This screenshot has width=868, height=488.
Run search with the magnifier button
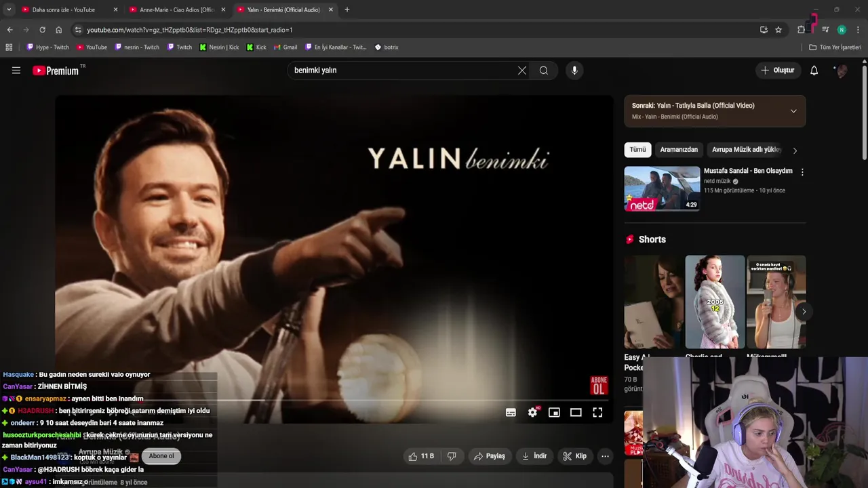pos(544,70)
